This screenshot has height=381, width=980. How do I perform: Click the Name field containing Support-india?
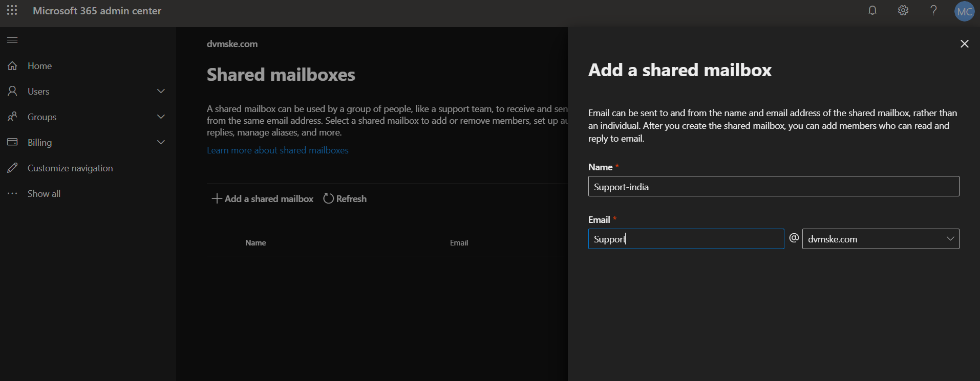click(x=774, y=186)
